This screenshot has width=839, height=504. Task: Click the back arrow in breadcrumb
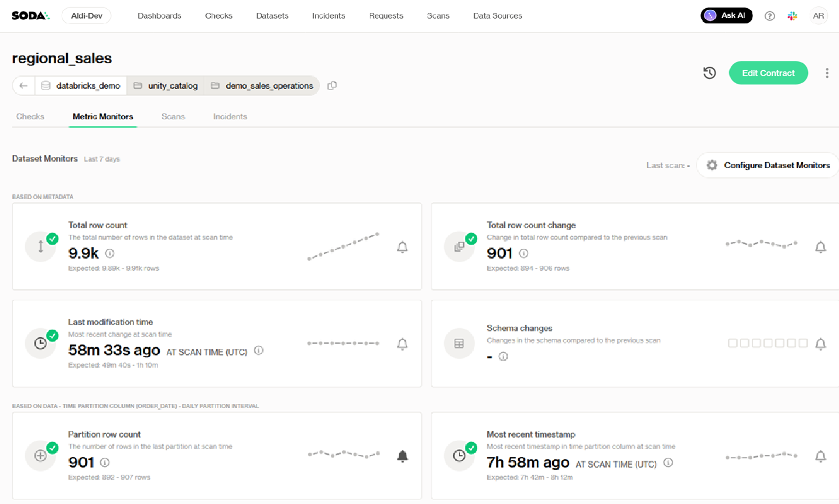pyautogui.click(x=23, y=85)
